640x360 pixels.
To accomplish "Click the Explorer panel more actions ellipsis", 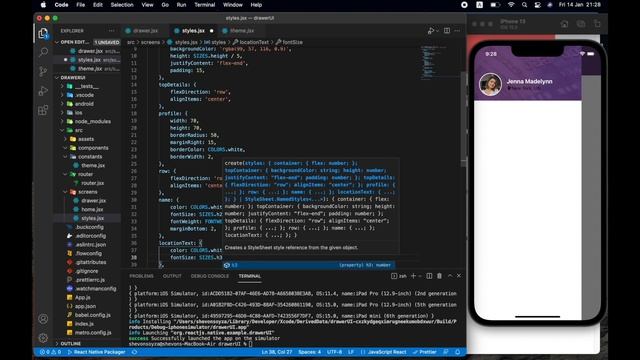I will point(111,31).
